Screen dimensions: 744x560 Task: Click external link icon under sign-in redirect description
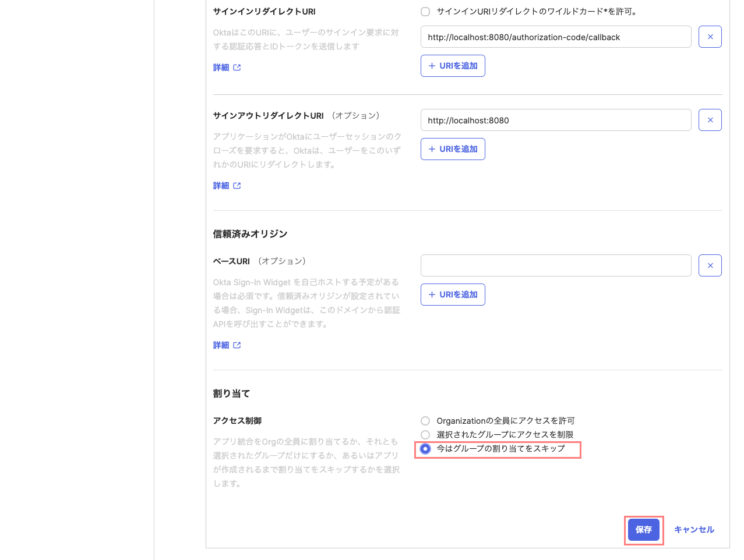[x=237, y=68]
